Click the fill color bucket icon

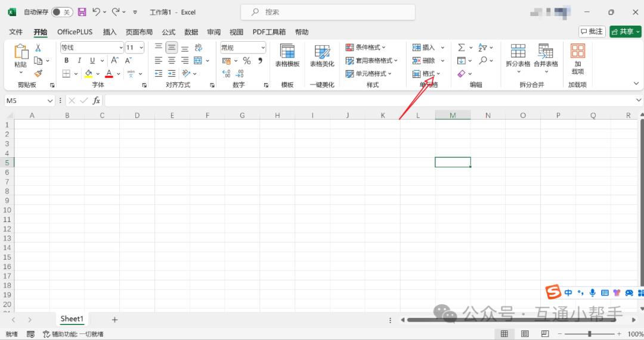coord(88,73)
